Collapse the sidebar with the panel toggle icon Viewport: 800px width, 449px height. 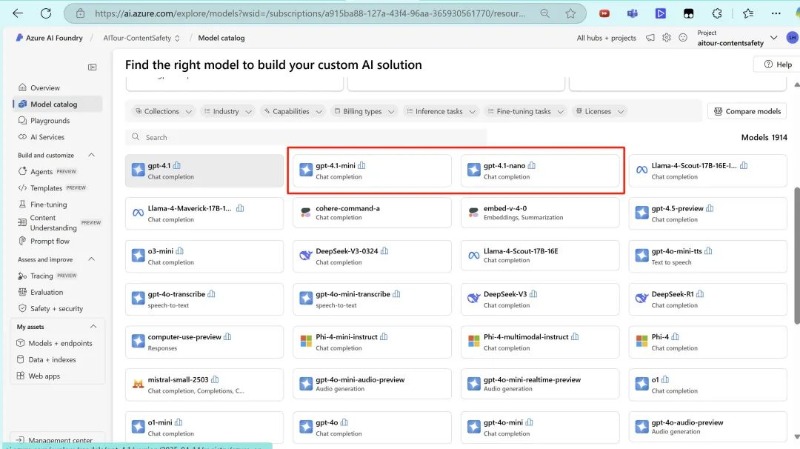(92, 67)
